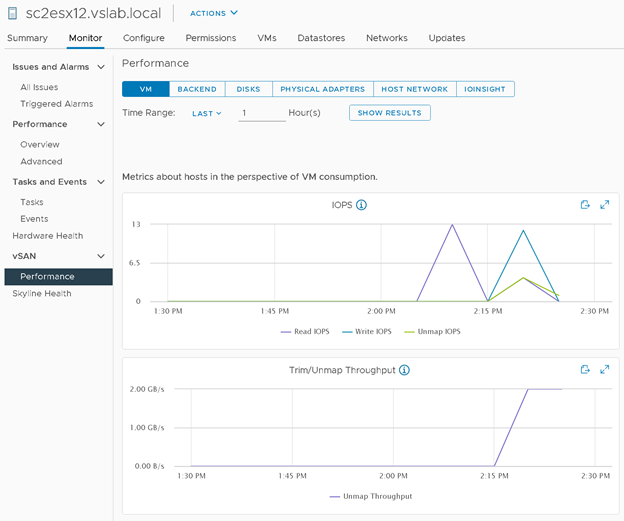This screenshot has height=521, width=624.
Task: Export the IOPS chart via share icon
Action: (586, 205)
